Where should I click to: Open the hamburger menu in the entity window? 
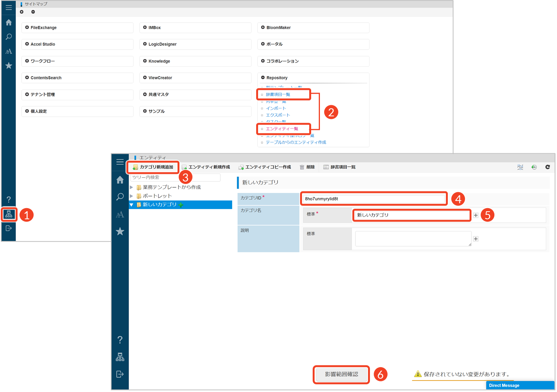(120, 162)
